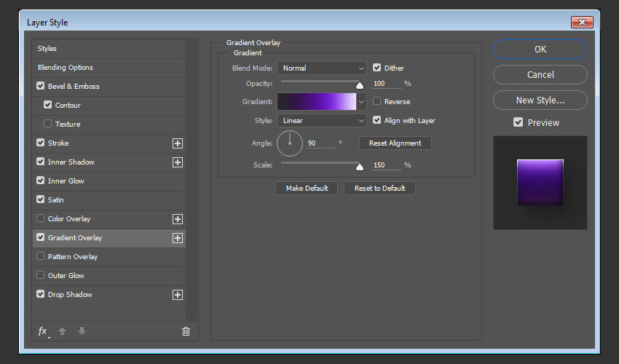Click the purple gradient swatch
Viewport: 619px width, 364px height.
316,102
